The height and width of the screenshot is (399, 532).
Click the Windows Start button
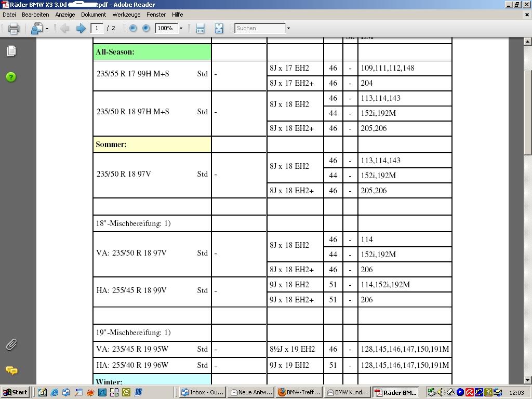point(15,392)
